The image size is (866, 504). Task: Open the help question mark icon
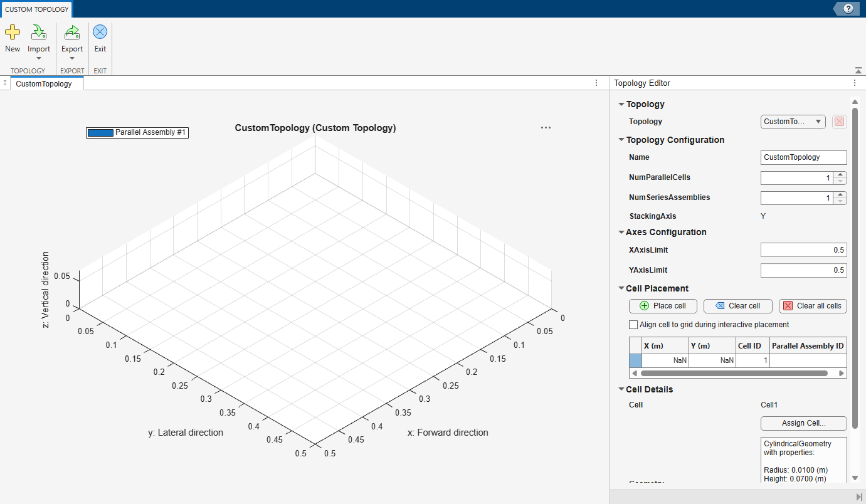848,9
